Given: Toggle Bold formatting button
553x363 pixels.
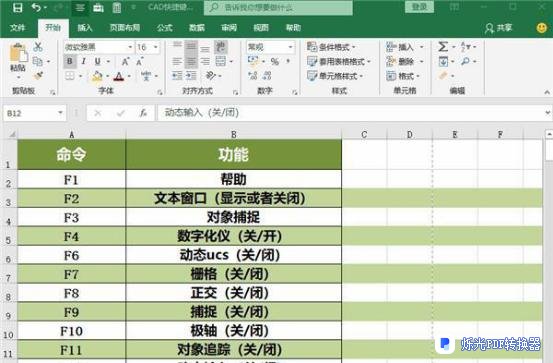Looking at the screenshot, I should point(70,61).
